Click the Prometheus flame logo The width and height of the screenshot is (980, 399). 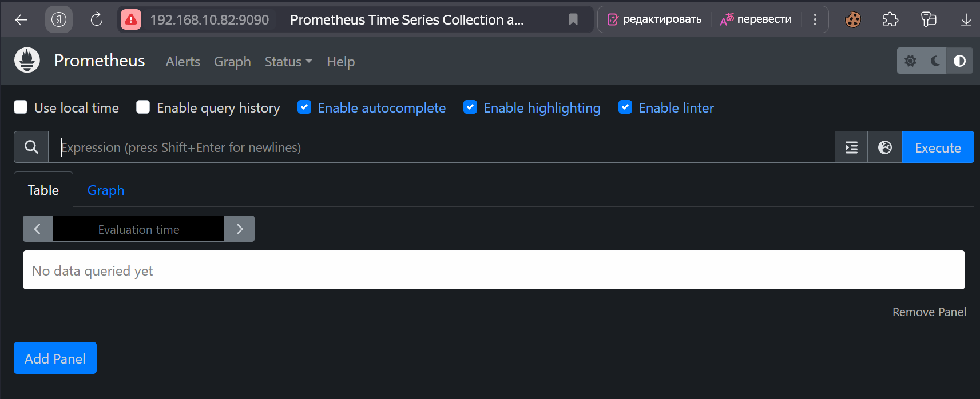point(27,60)
